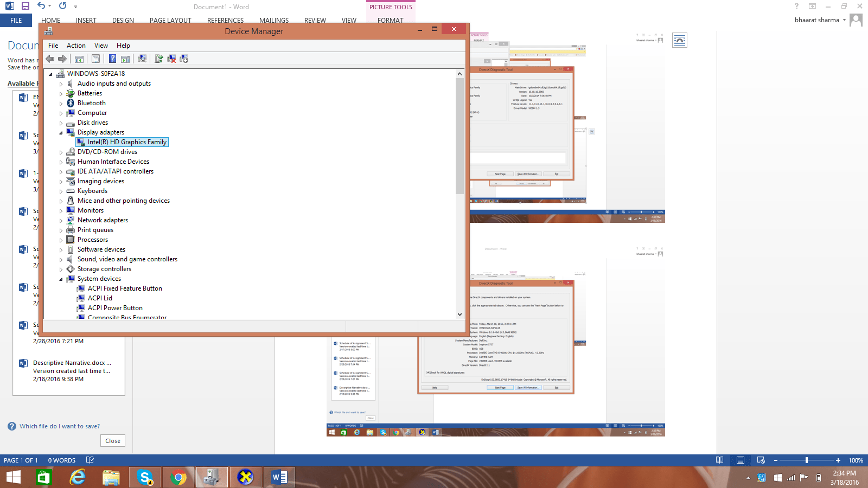Expand the Audio inputs and outputs node

[61, 84]
